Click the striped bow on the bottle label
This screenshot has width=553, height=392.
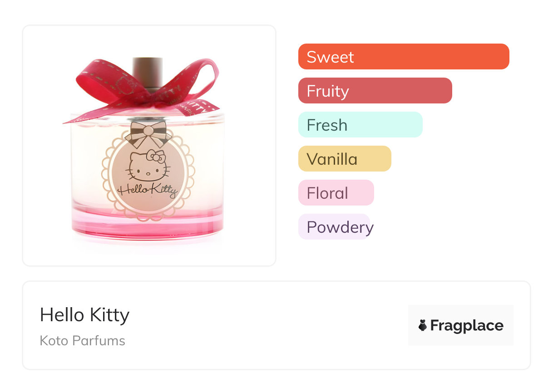point(148,132)
